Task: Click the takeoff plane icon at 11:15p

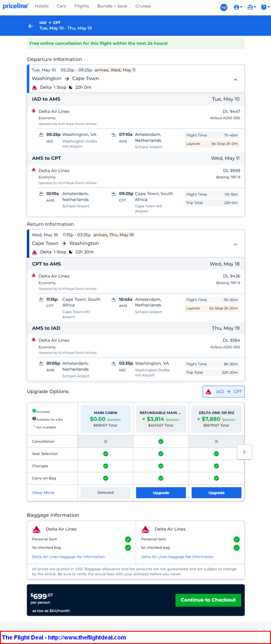Action: 41,299
